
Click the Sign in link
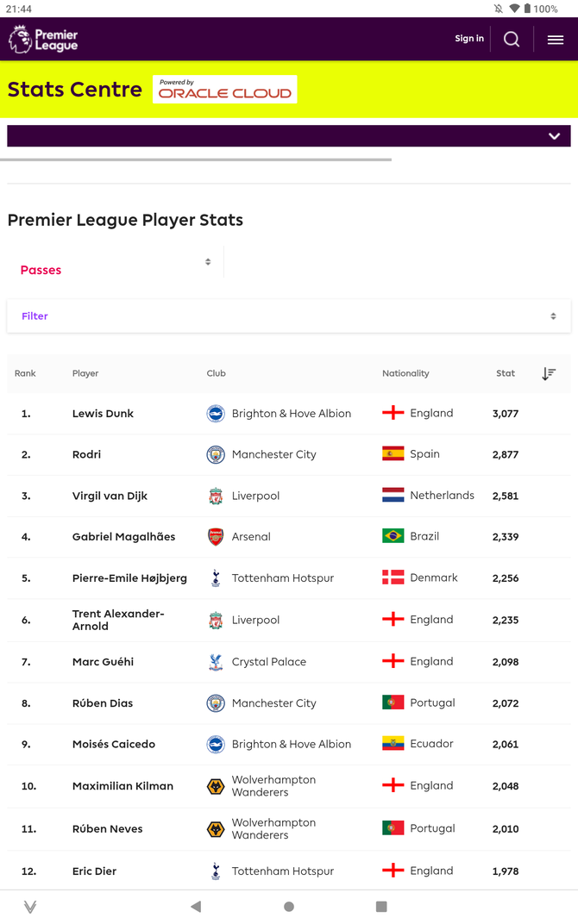469,39
